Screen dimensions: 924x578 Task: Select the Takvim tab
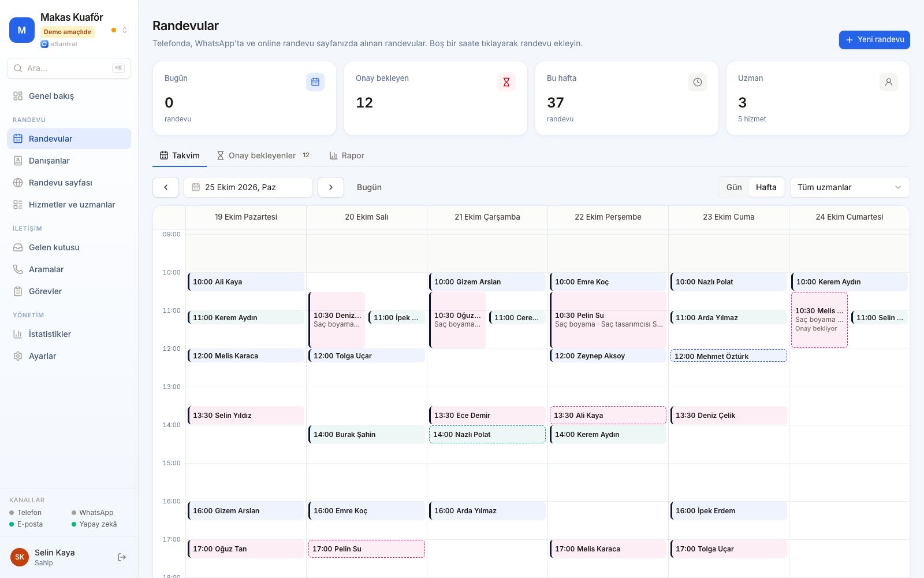pyautogui.click(x=180, y=155)
